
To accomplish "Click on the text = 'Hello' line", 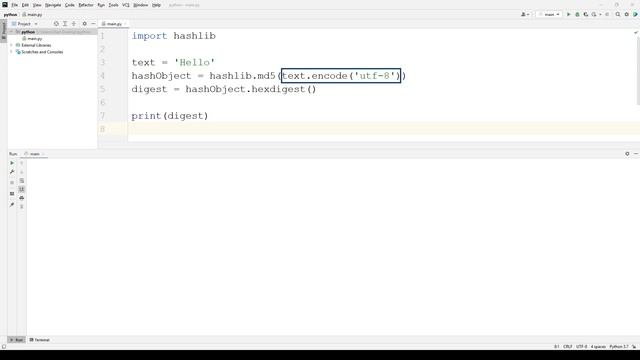I will (173, 62).
